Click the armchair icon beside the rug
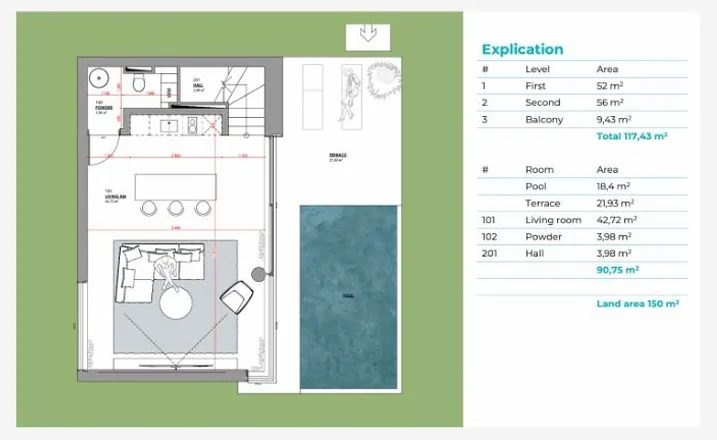 [236, 295]
